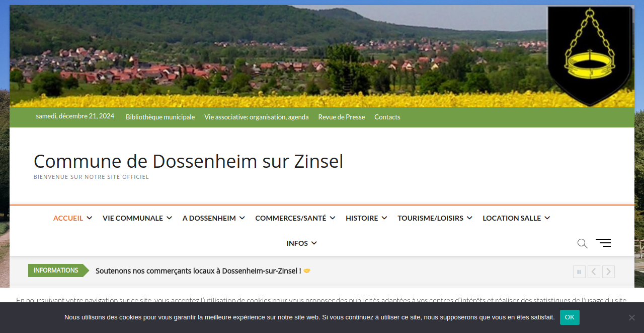Click the date samedi, décembre 21, 2024
This screenshot has height=333, width=644.
[x=75, y=116]
